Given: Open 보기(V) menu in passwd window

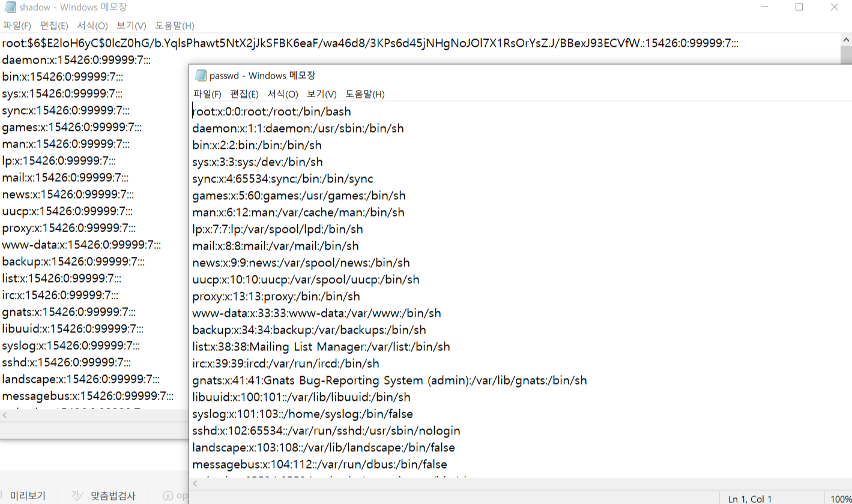Looking at the screenshot, I should coord(322,94).
